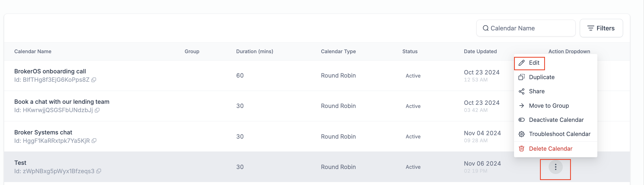Open the Filters panel
644x185 pixels.
(x=601, y=28)
